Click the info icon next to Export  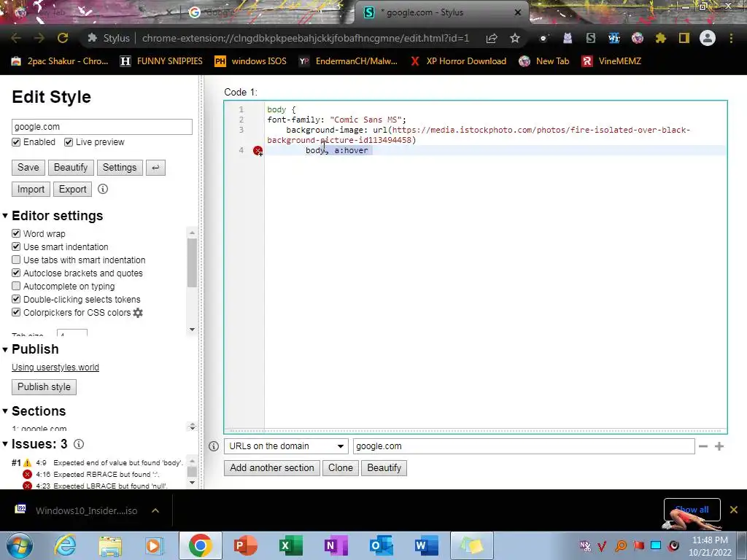pos(103,189)
